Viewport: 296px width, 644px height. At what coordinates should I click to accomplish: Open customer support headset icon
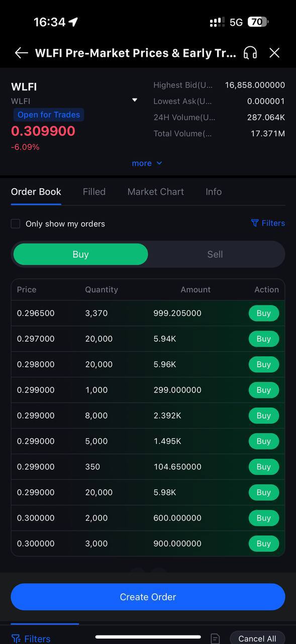click(x=250, y=53)
